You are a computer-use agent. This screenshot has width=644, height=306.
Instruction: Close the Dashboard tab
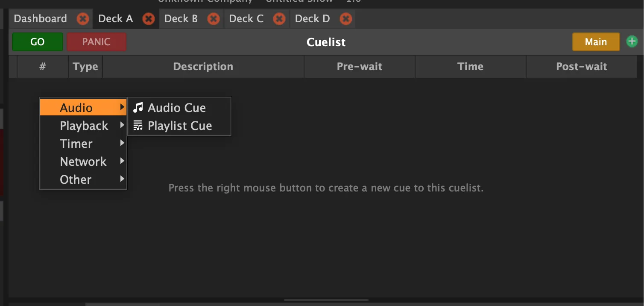(83, 19)
